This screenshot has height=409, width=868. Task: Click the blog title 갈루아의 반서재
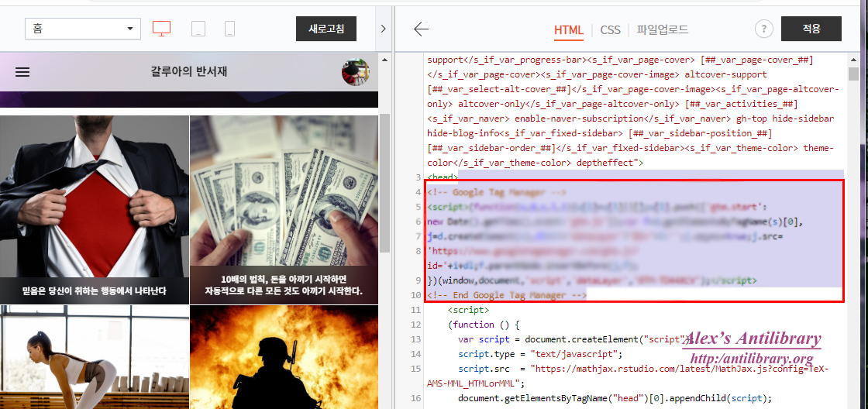click(x=189, y=71)
